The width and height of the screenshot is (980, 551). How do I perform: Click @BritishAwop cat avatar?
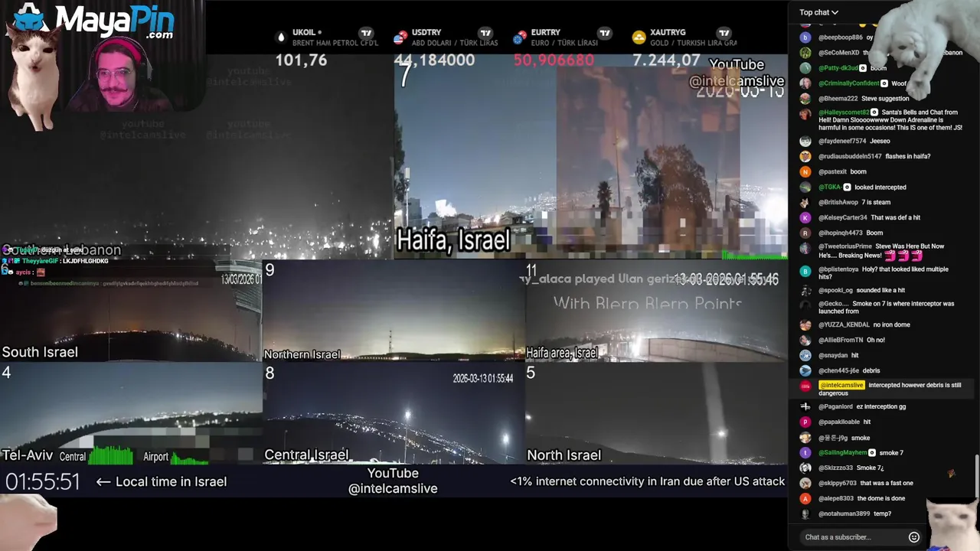[x=805, y=202]
